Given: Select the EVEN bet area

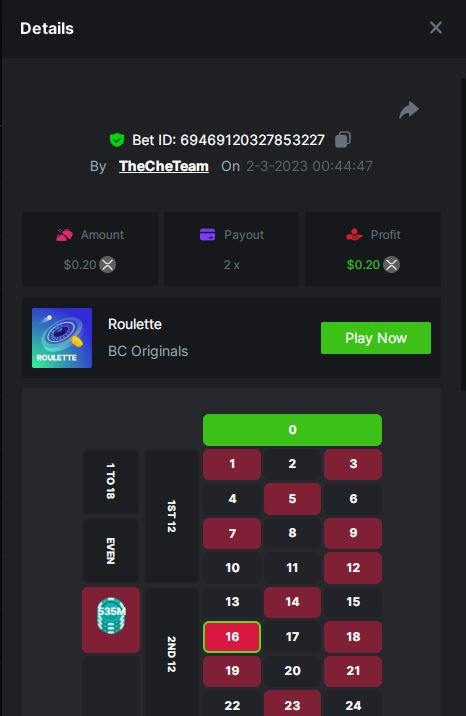Looking at the screenshot, I should coord(111,551).
